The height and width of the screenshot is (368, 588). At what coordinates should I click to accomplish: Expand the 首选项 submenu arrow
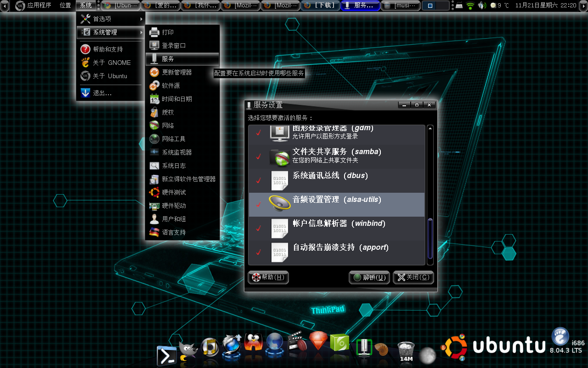[x=141, y=19]
